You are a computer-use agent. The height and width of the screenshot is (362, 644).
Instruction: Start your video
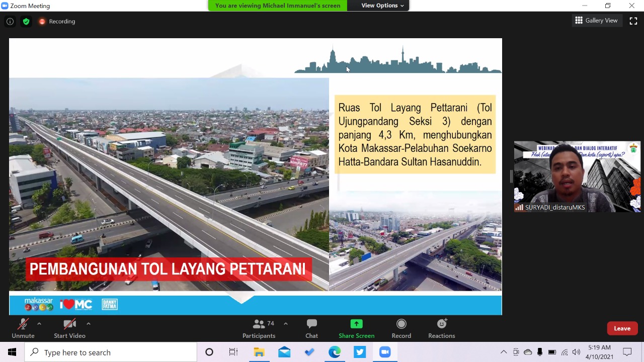click(x=69, y=328)
